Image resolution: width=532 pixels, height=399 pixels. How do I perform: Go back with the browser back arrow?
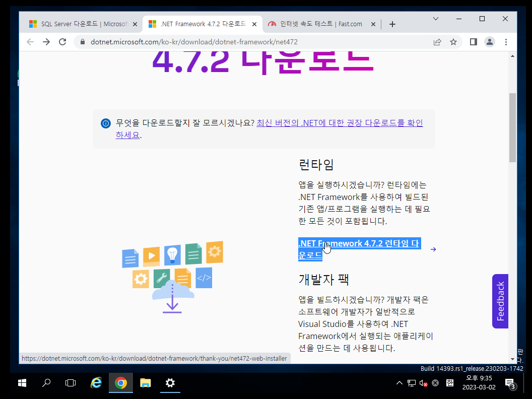pos(30,42)
